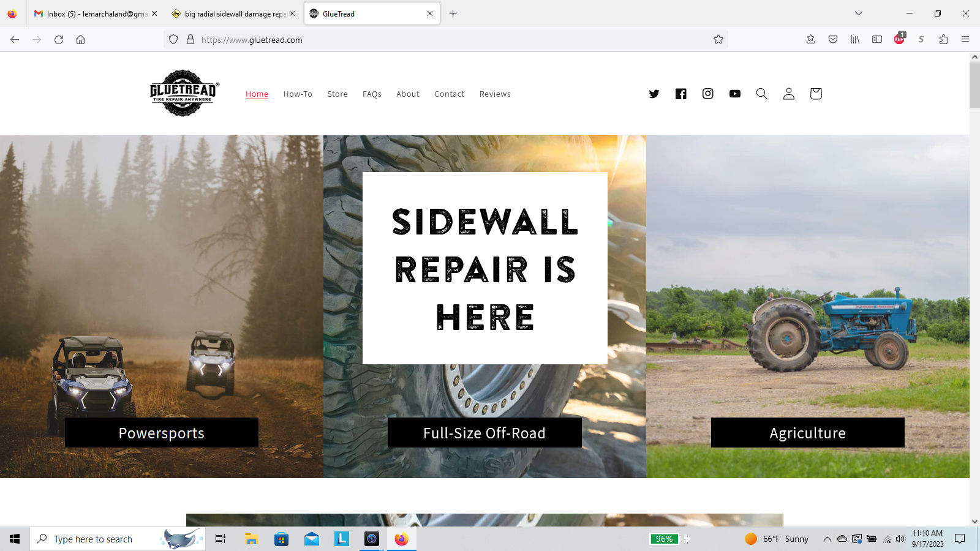Open a new browser tab
This screenshot has height=551, width=980.
pyautogui.click(x=453, y=13)
